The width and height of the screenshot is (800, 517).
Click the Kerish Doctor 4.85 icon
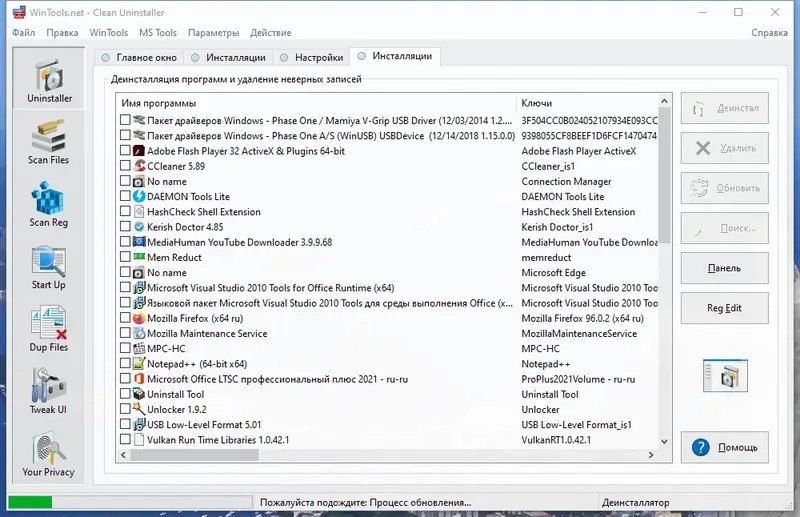coord(139,227)
